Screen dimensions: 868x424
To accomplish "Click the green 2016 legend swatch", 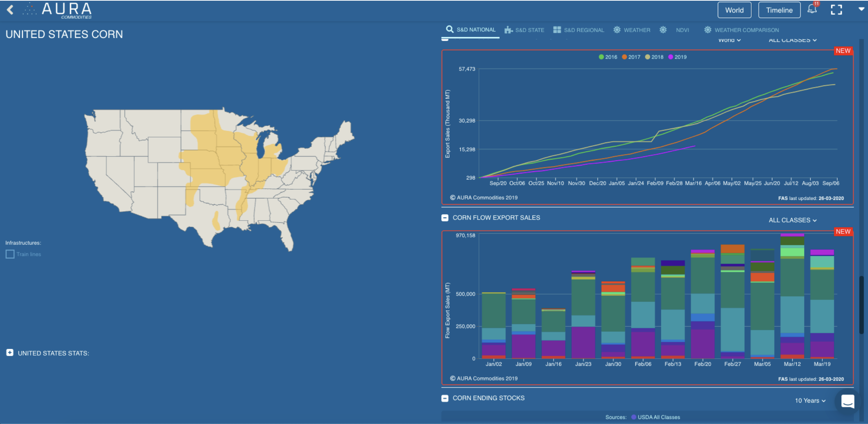I will point(601,57).
